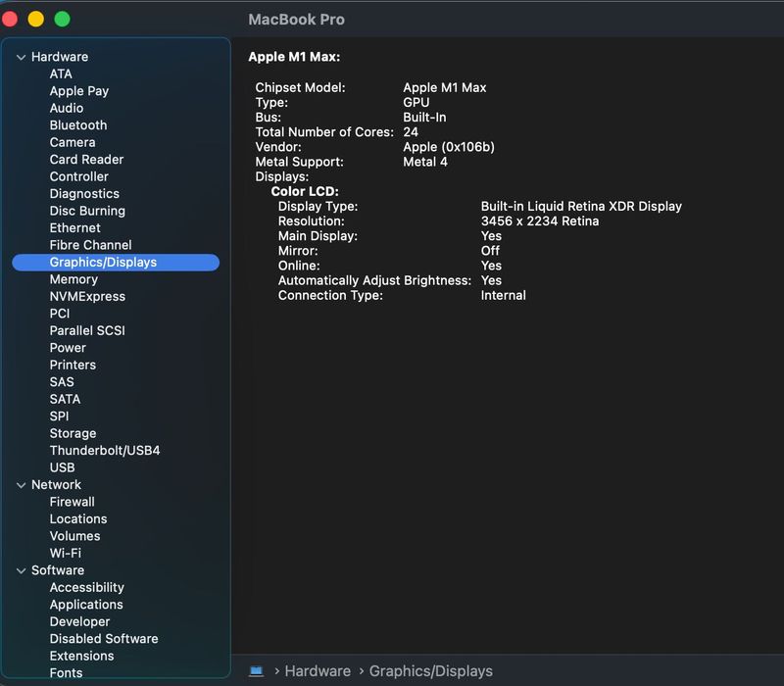Select Firewall under Network
784x686 pixels.
click(72, 502)
